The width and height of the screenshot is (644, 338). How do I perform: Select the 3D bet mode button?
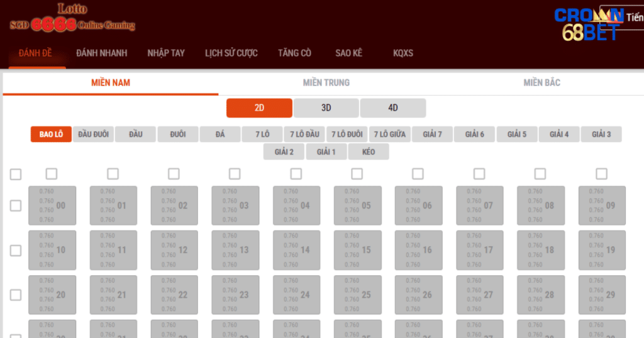tap(326, 108)
